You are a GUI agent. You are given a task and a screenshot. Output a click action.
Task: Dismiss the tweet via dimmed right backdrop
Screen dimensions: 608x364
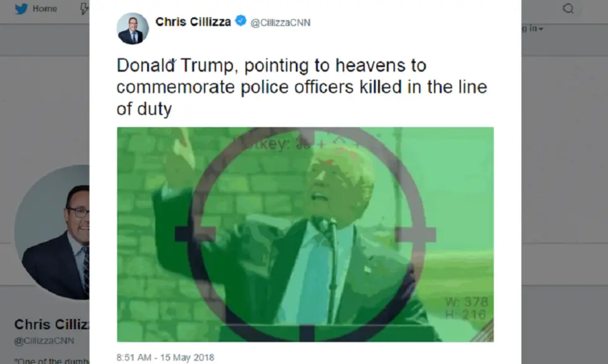tap(564, 194)
